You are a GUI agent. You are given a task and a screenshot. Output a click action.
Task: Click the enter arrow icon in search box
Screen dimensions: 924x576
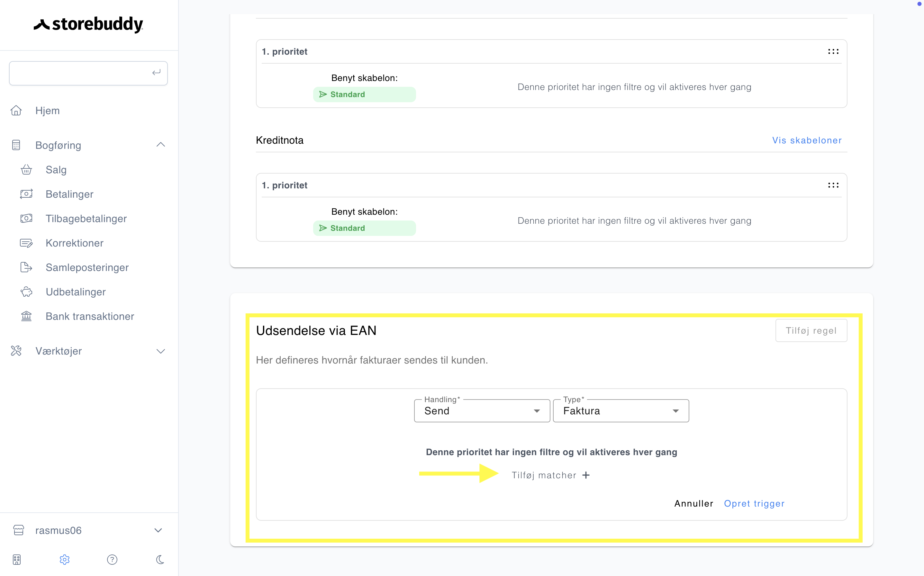coord(156,72)
